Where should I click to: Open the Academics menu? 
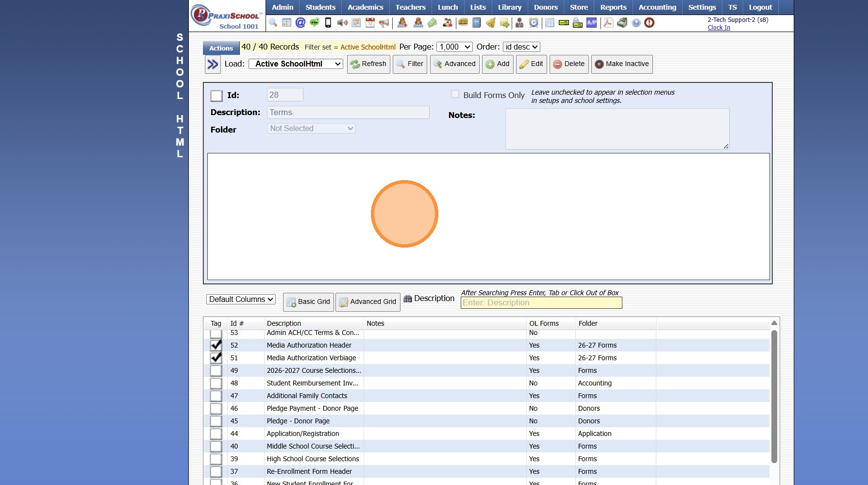point(365,7)
